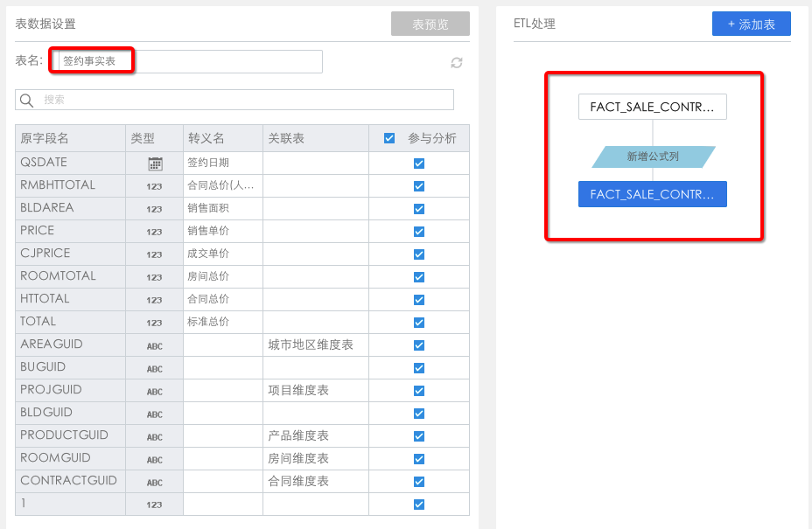The width and height of the screenshot is (812, 529).
Task: Uncheck 参与分析 for PROJGUID
Action: point(419,392)
